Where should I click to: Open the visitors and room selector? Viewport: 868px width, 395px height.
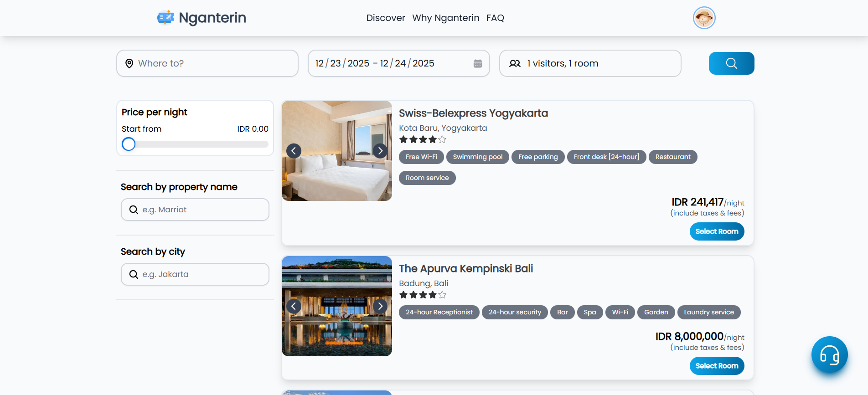[x=590, y=63]
